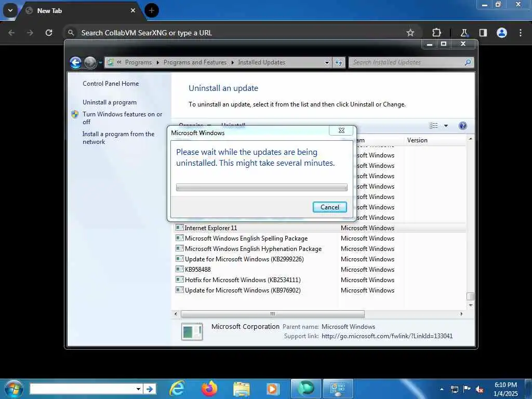Select Microsoft Windows English Hyphenation Package
This screenshot has height=399, width=532.
pyautogui.click(x=320, y=249)
